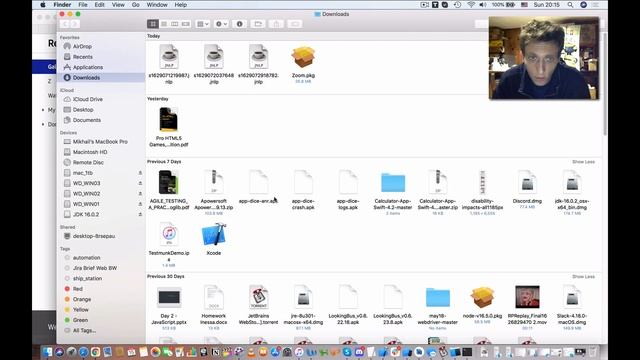
Task: Click the Edit Tags toolbar button
Action: (295, 24)
